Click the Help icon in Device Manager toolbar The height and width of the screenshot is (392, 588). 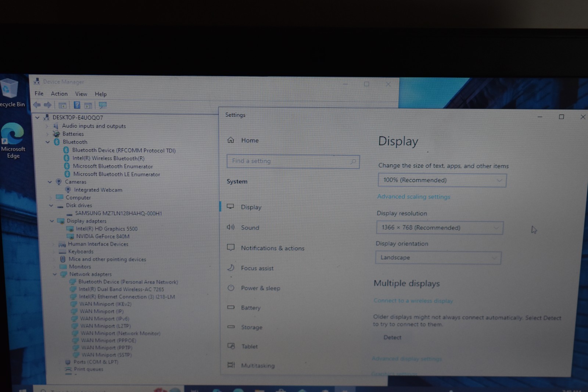[77, 105]
